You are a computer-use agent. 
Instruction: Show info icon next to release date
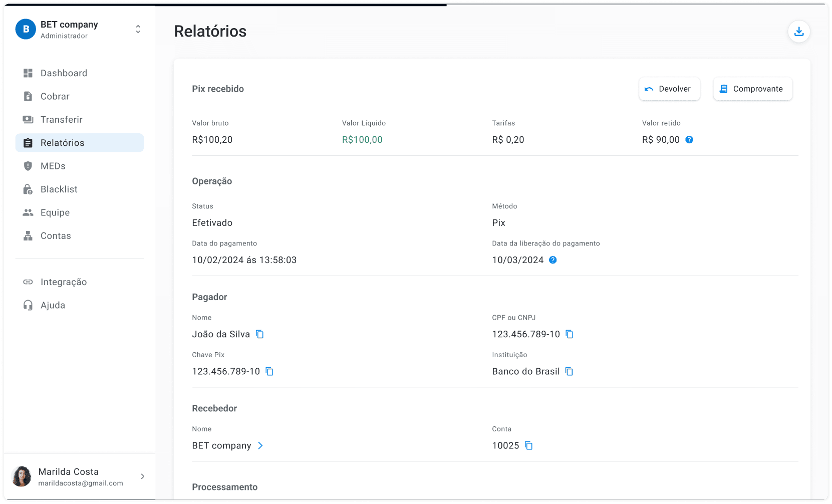click(553, 260)
